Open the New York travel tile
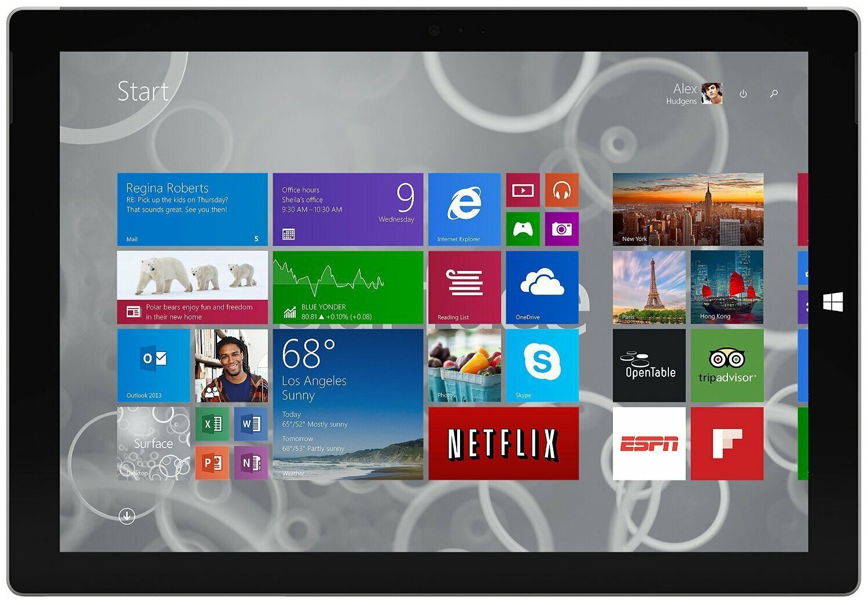Image resolution: width=868 pixels, height=605 pixels. 688,210
